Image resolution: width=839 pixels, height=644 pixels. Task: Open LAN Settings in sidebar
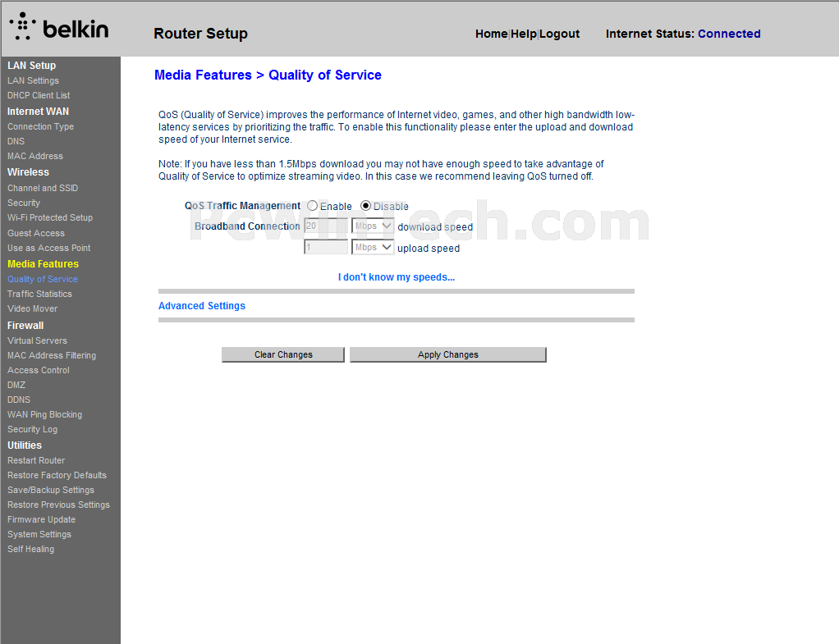coord(33,80)
